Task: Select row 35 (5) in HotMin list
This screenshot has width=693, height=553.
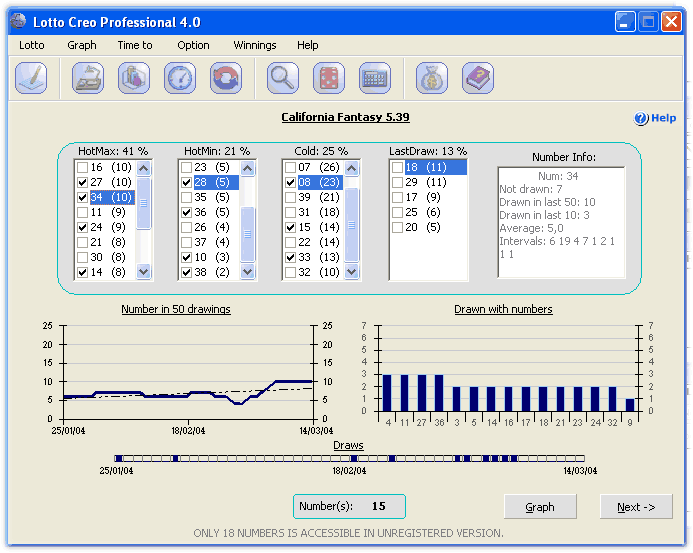Action: point(209,198)
